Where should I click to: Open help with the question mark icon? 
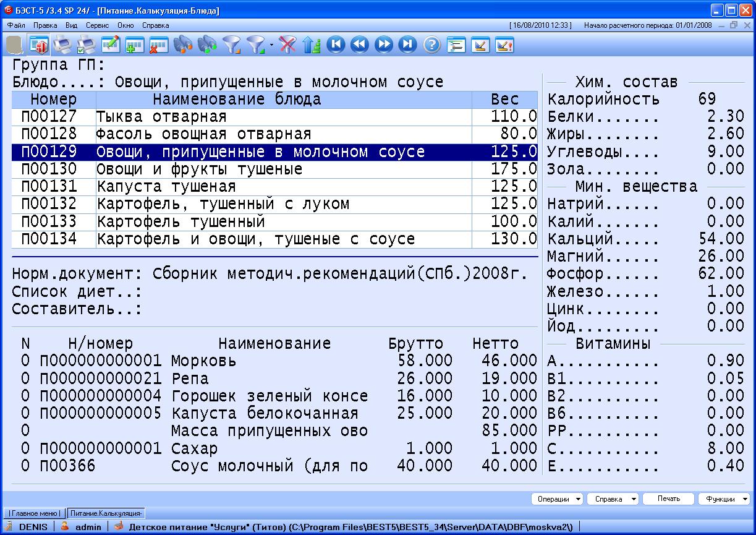(431, 45)
